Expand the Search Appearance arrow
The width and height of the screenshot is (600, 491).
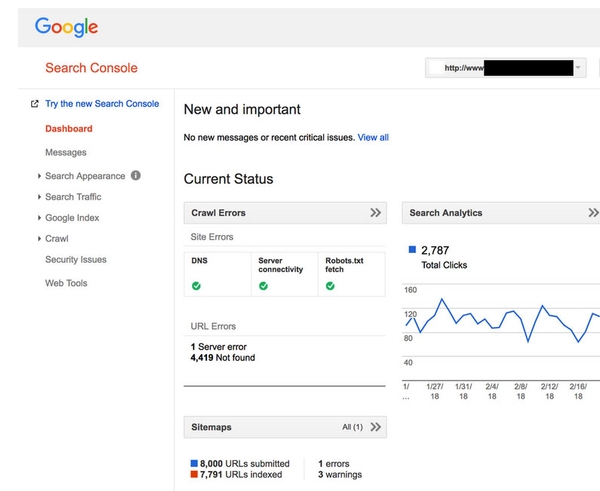click(39, 176)
